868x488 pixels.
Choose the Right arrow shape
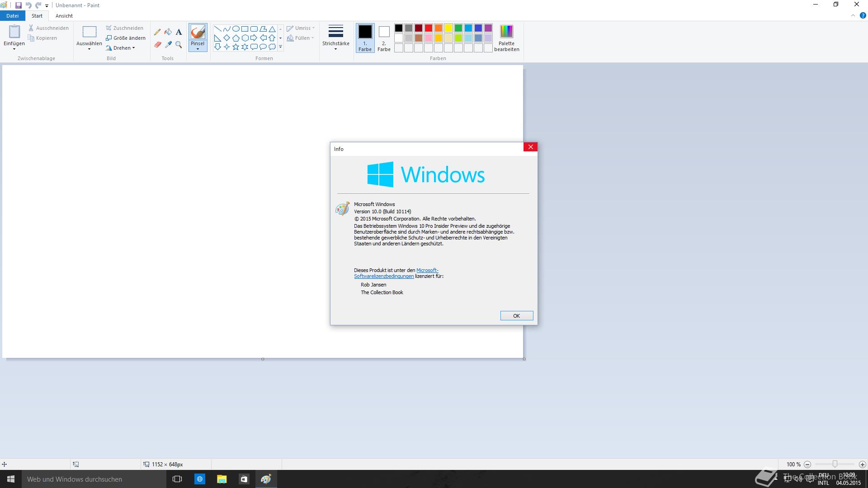(x=254, y=38)
